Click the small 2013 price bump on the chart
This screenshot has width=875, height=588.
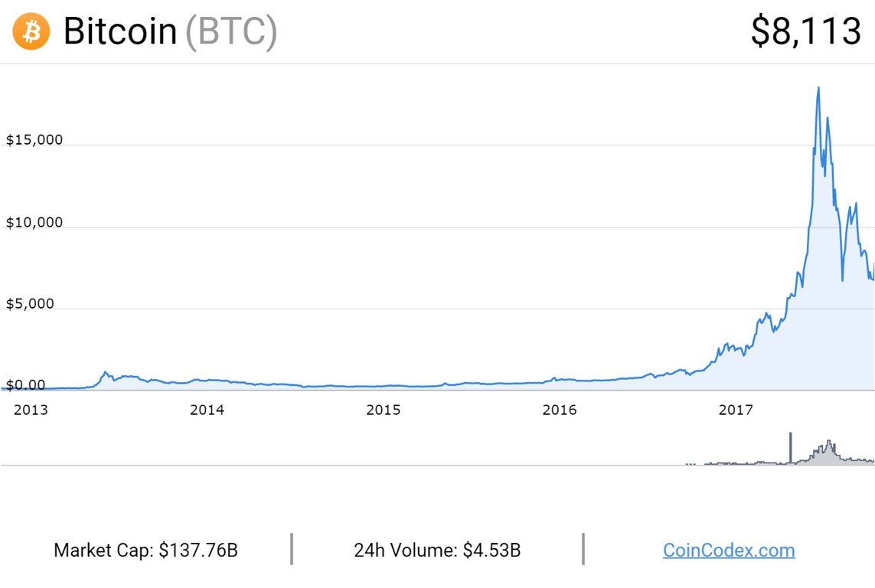[106, 373]
